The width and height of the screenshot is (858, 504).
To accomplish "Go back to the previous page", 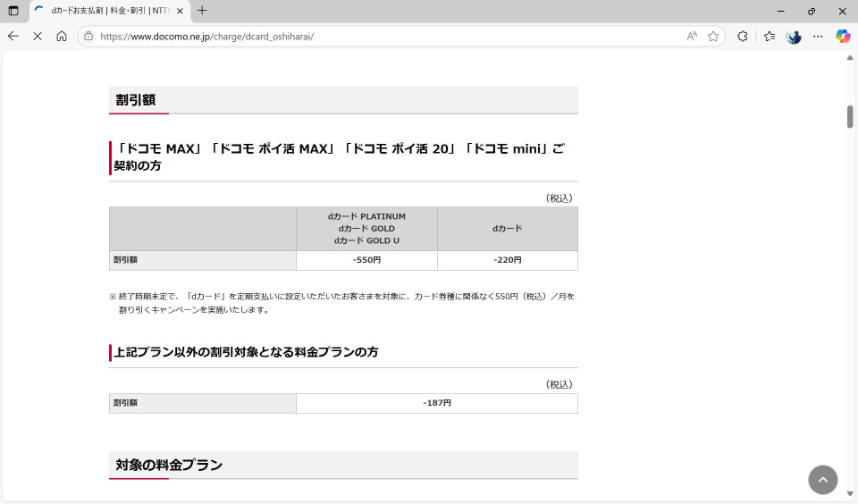I will click(x=13, y=36).
